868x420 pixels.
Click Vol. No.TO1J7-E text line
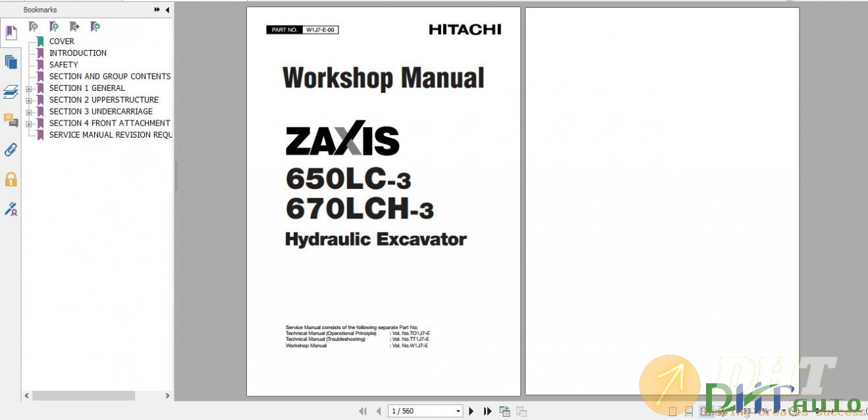(411, 334)
